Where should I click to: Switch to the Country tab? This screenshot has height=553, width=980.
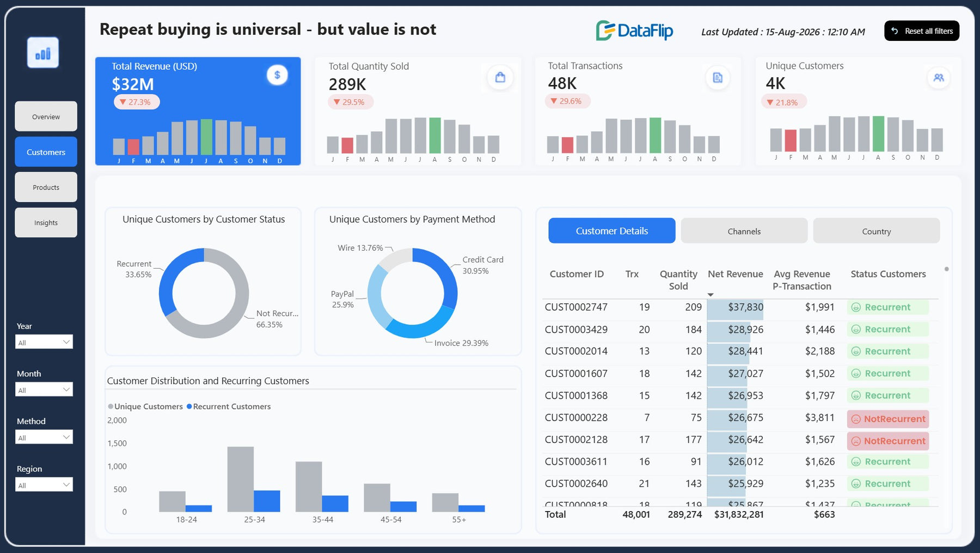[x=877, y=231]
